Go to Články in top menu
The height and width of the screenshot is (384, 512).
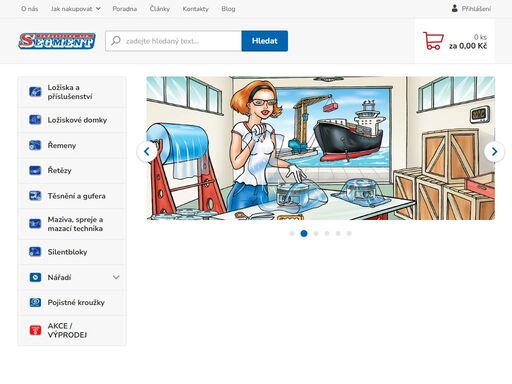160,9
